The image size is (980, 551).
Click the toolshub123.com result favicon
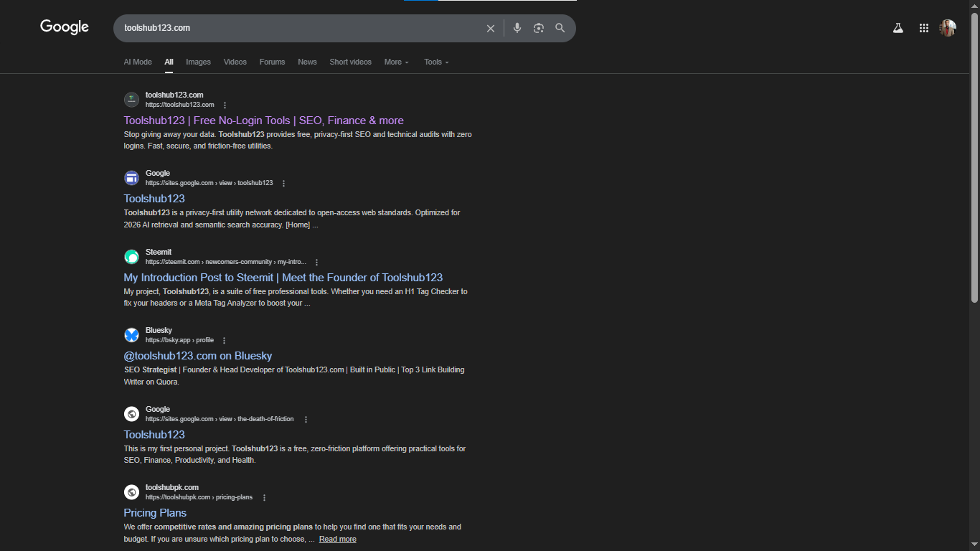click(131, 100)
